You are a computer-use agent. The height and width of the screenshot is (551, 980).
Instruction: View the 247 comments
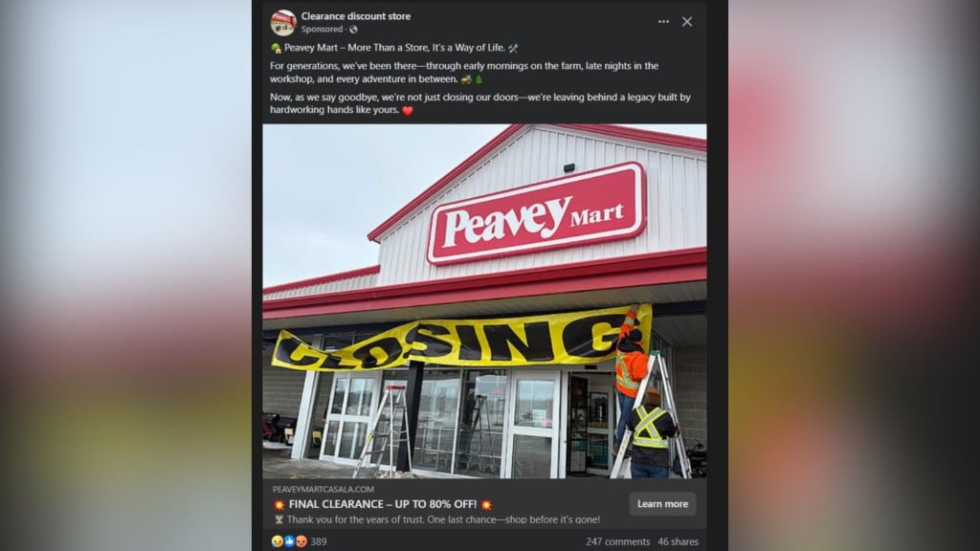[617, 541]
